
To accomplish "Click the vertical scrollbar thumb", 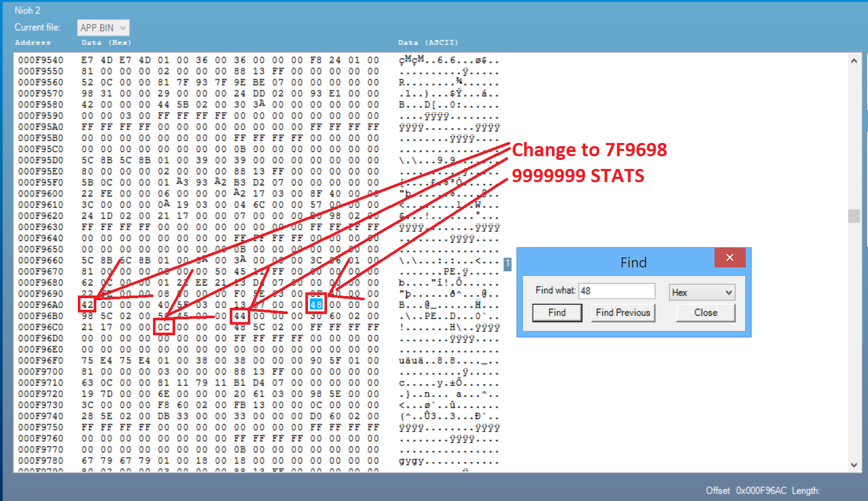I will (x=854, y=216).
